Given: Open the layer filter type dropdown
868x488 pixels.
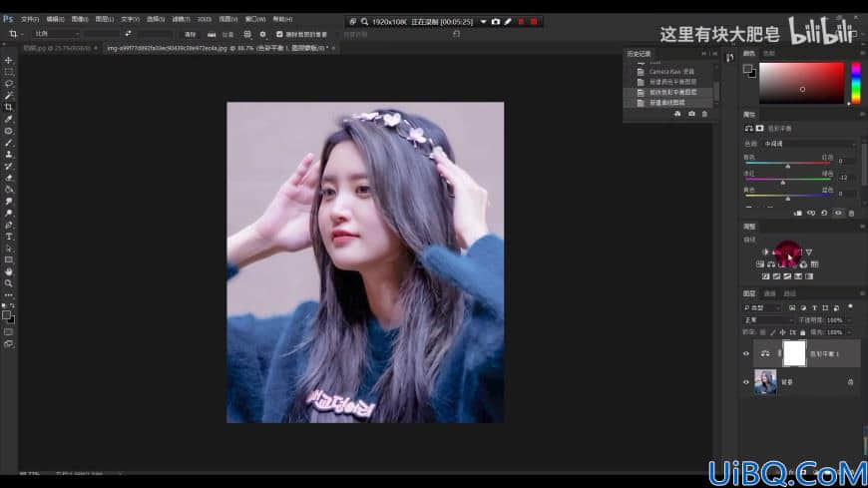Looking at the screenshot, I should [761, 307].
